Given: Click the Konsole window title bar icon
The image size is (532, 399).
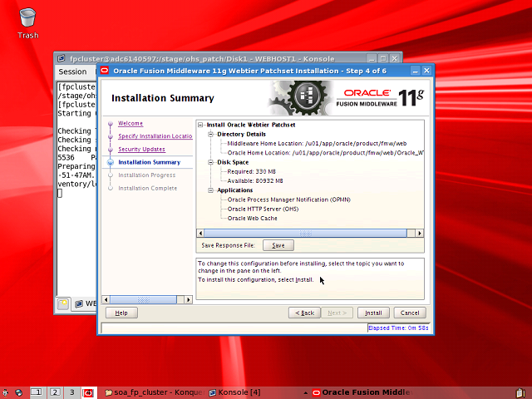Looking at the screenshot, I should 61,58.
